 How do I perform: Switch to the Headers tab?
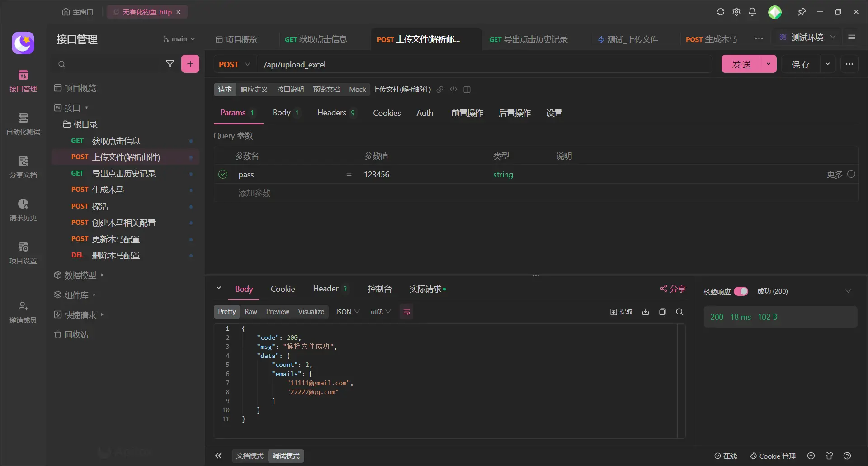click(x=336, y=113)
